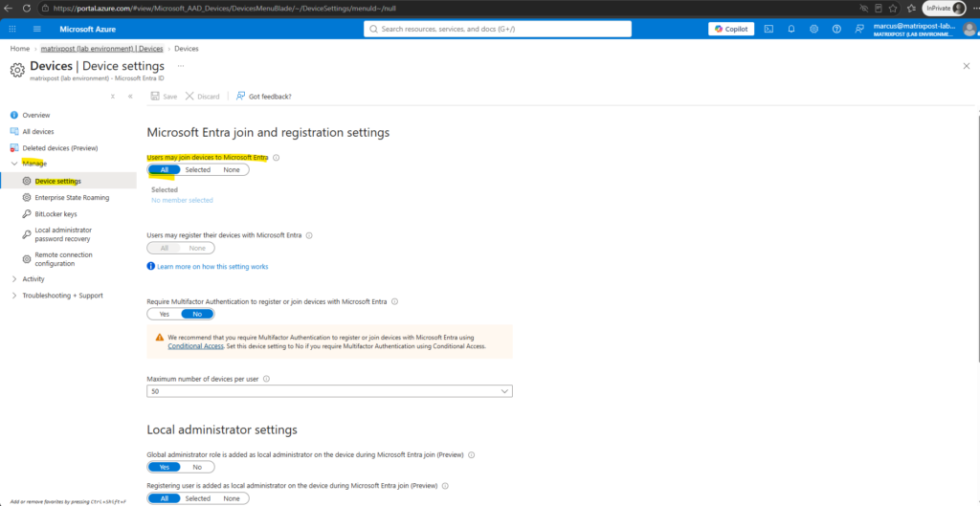Open the Azure portal hamburger menu
The width and height of the screenshot is (980, 506).
coord(37,29)
